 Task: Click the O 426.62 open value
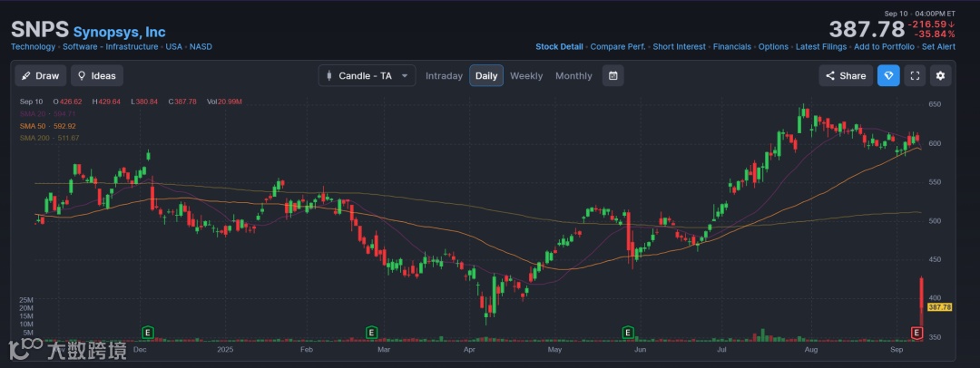[x=67, y=102]
